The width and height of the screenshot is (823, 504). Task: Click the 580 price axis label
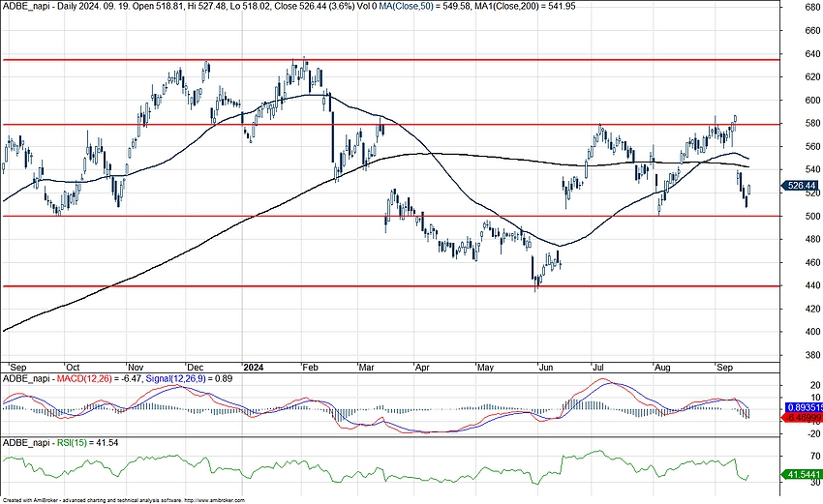click(x=812, y=123)
